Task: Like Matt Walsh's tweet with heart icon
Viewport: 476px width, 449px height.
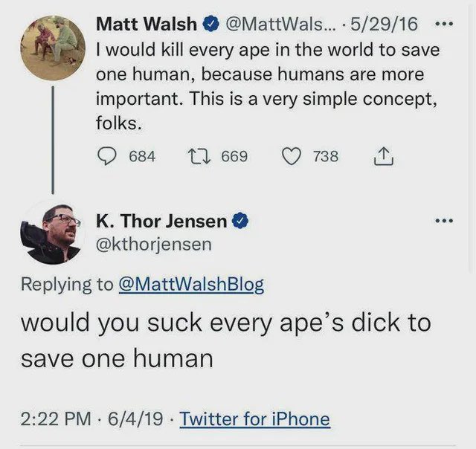Action: (x=292, y=156)
